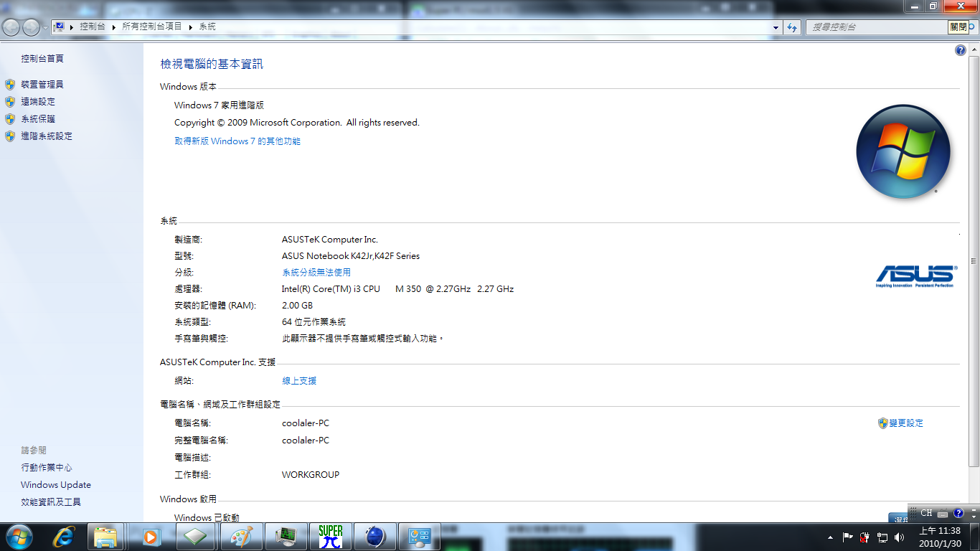Click Action Center flag tray icon

(x=848, y=537)
